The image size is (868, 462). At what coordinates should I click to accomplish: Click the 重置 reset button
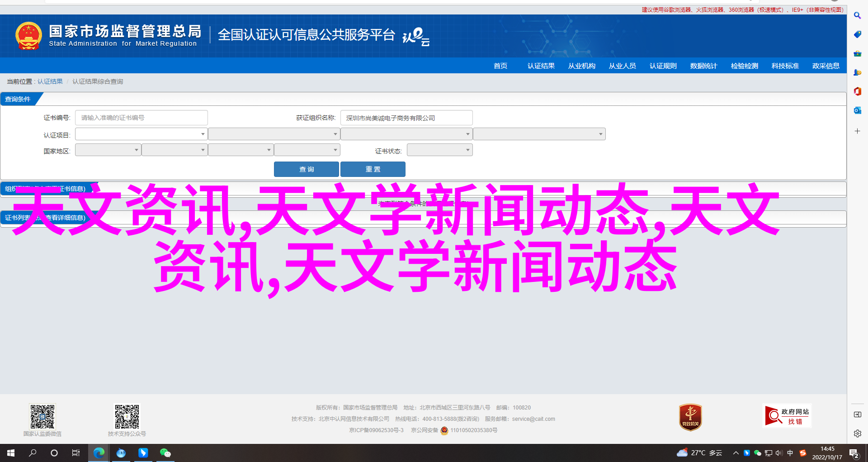(x=373, y=169)
